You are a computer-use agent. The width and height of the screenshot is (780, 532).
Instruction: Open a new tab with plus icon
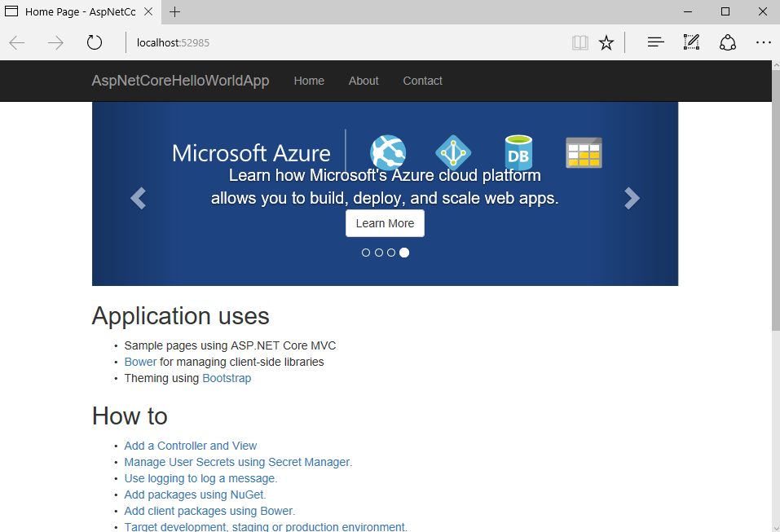click(x=174, y=12)
